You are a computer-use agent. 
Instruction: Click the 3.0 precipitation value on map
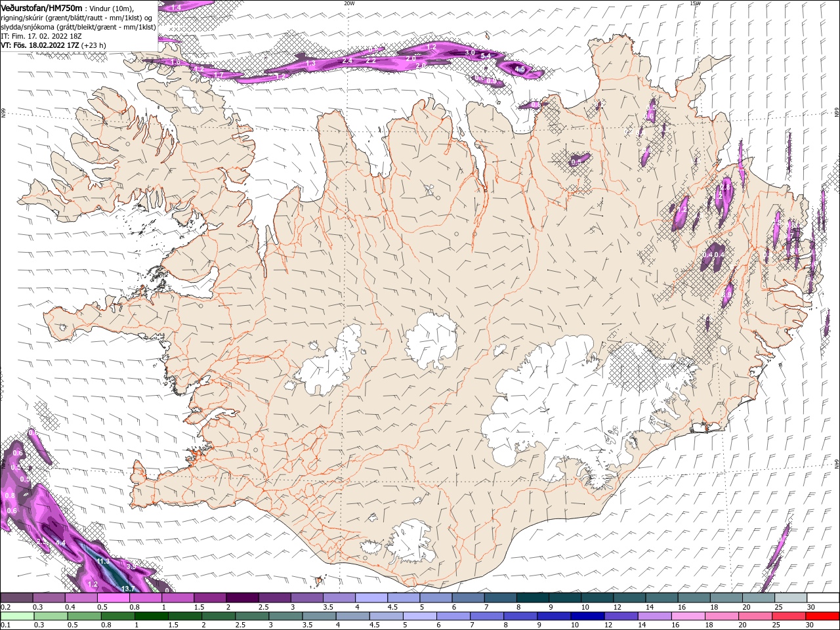[x=470, y=52]
